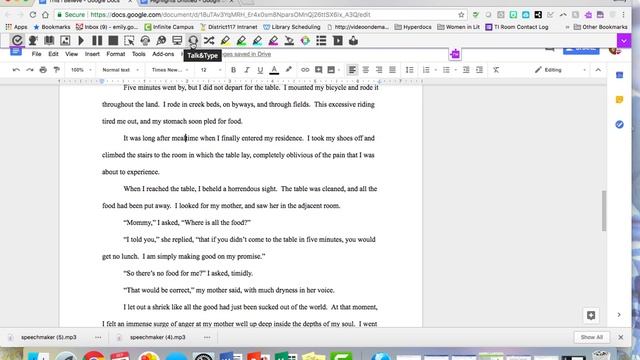Open the Picture Dictionary tool
Image resolution: width=640 pixels, height=360 pixels.
click(65, 40)
